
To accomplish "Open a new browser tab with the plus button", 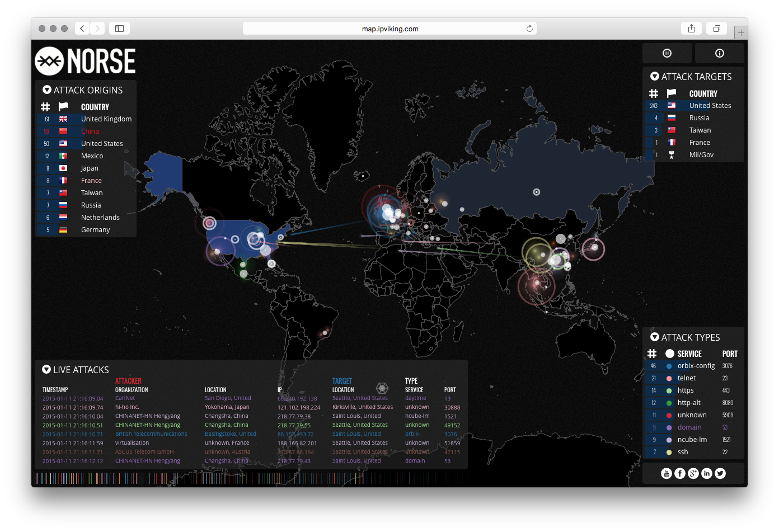I will [x=741, y=32].
